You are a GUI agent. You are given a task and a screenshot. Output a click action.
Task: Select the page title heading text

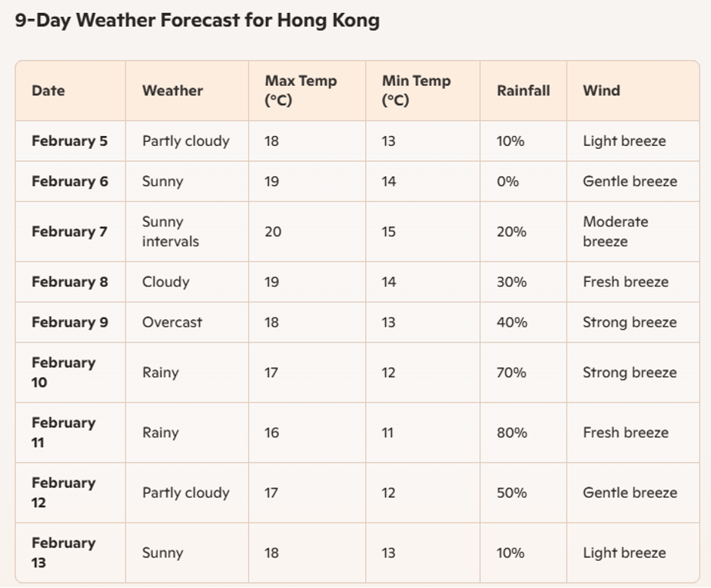[x=197, y=21]
